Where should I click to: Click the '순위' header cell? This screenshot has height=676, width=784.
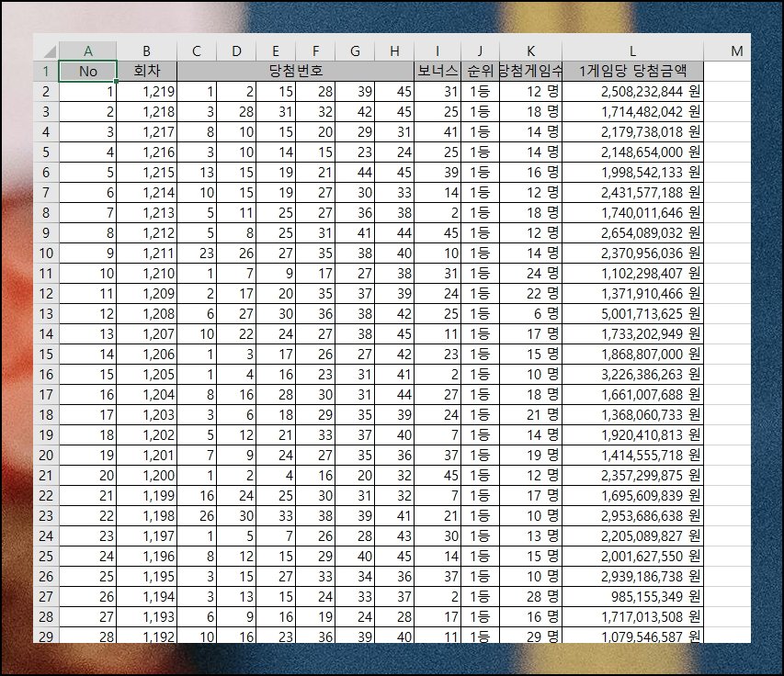[480, 71]
